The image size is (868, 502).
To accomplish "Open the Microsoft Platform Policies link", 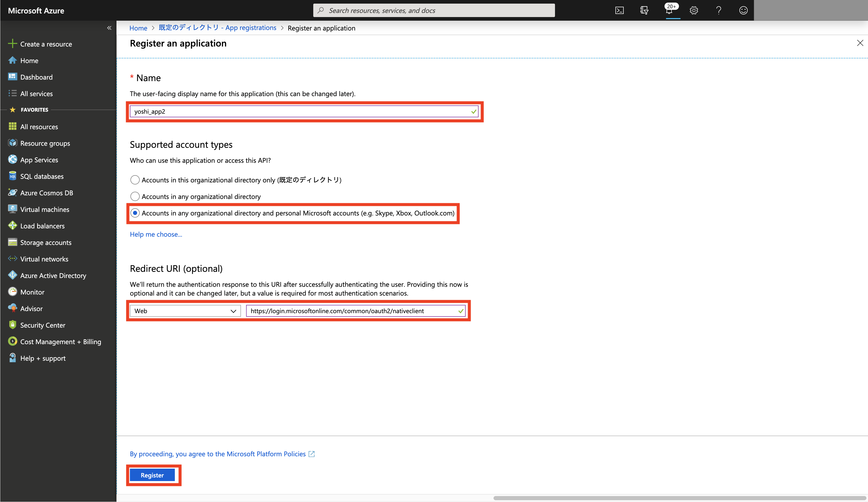I will [218, 454].
